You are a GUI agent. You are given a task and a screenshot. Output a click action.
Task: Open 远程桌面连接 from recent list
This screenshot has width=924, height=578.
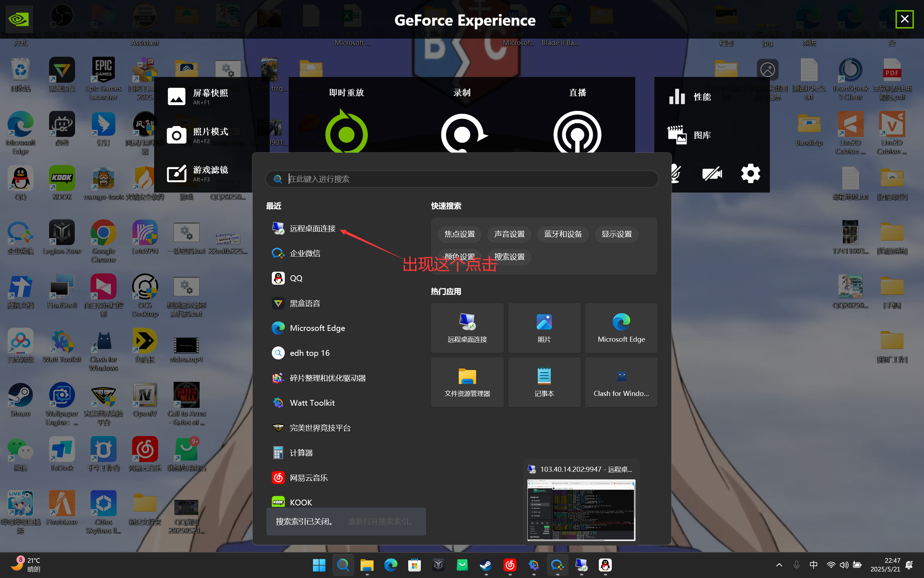pos(304,228)
